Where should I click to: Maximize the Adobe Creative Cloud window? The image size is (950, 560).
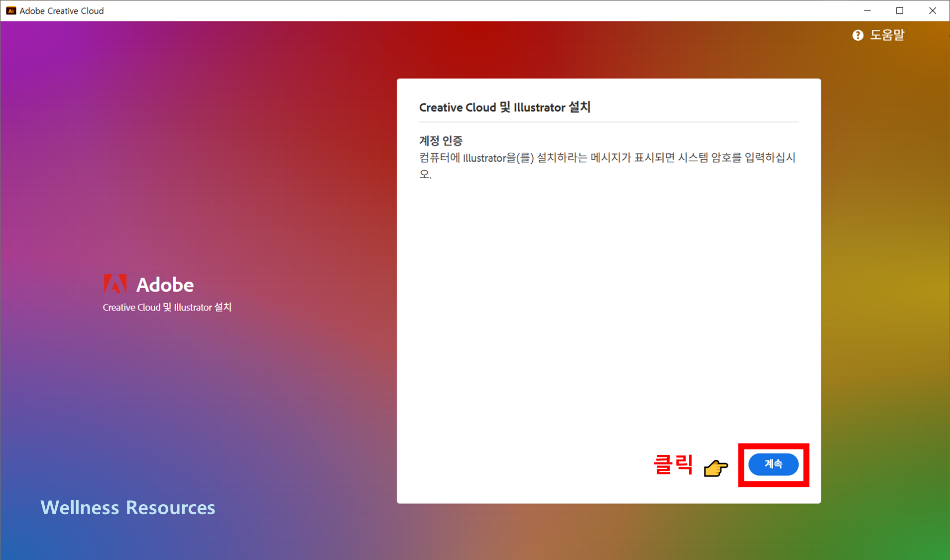(x=900, y=10)
